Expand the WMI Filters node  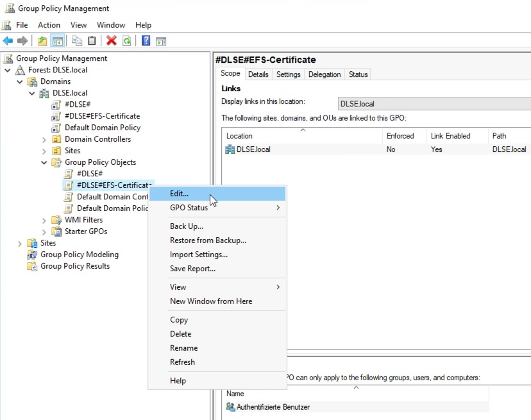click(44, 221)
